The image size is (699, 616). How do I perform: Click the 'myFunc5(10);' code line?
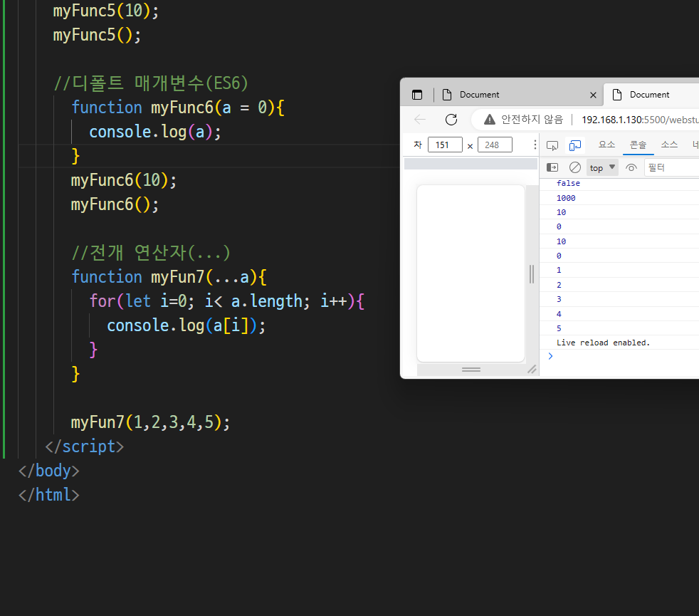(105, 11)
